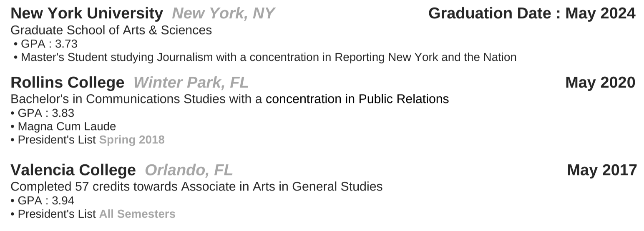The height and width of the screenshot is (231, 644).
Task: Click the May 2020 date
Action: tap(600, 82)
